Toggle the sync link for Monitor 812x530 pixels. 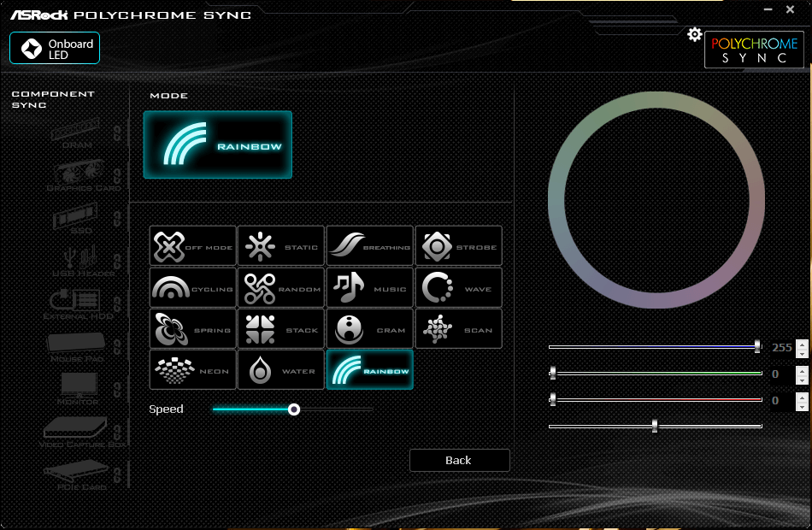118,390
